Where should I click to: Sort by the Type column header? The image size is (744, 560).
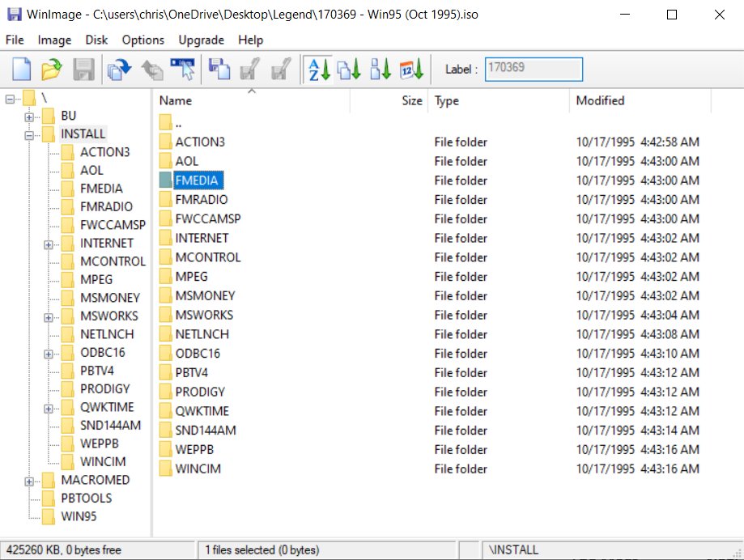(499, 100)
